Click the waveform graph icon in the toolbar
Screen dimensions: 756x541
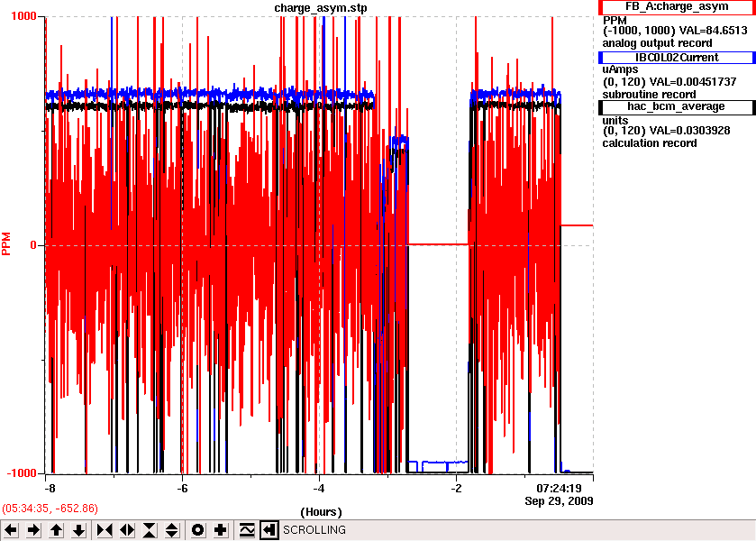pos(246,530)
